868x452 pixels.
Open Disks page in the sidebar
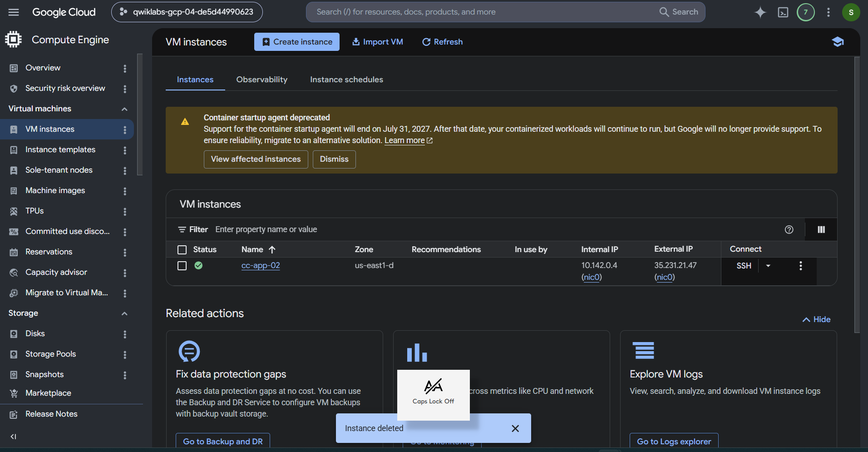coord(35,334)
